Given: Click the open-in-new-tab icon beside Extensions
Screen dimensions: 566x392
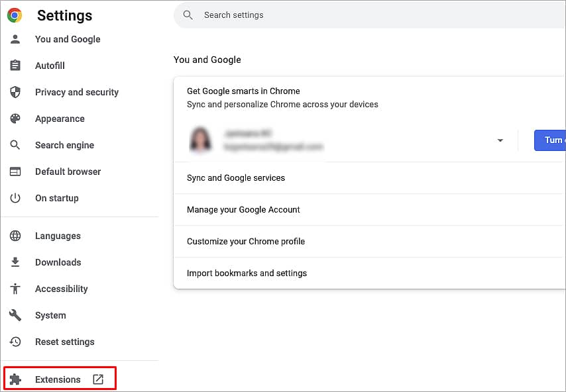Looking at the screenshot, I should [98, 379].
